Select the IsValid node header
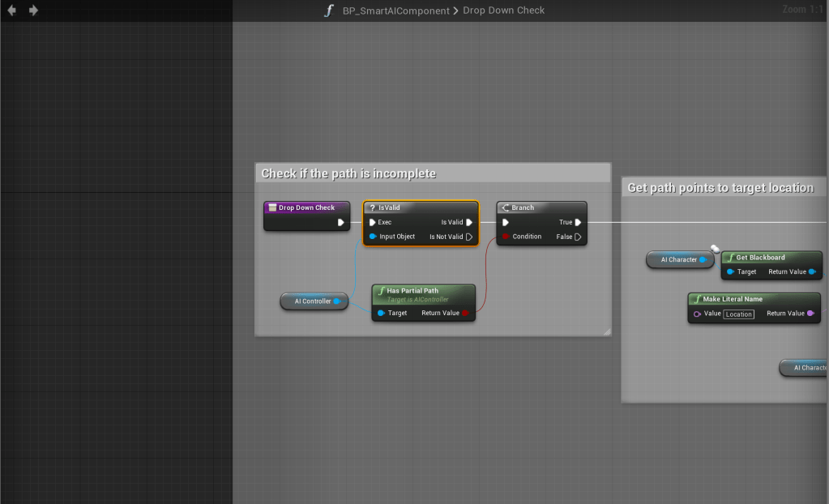This screenshot has height=504, width=829. [x=421, y=207]
